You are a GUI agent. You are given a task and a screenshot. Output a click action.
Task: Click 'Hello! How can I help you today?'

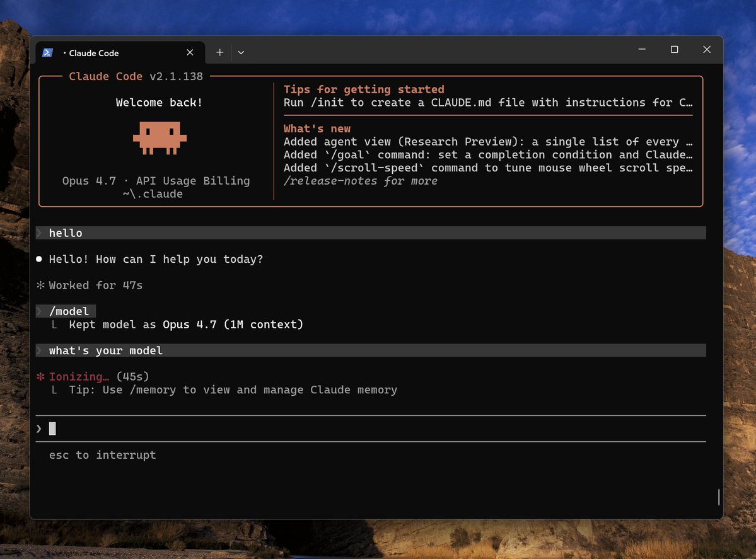(x=156, y=259)
